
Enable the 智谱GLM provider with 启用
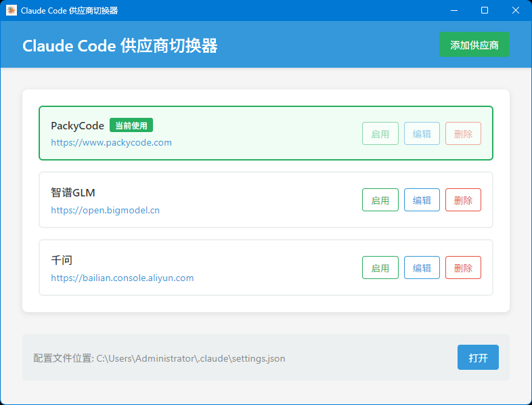coord(380,200)
